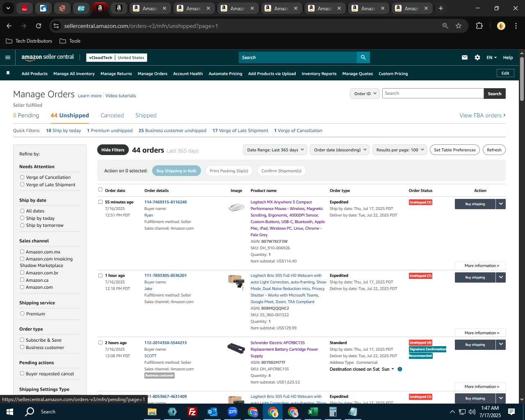
Task: Open the Order date descending sort dropdown
Action: 340,150
